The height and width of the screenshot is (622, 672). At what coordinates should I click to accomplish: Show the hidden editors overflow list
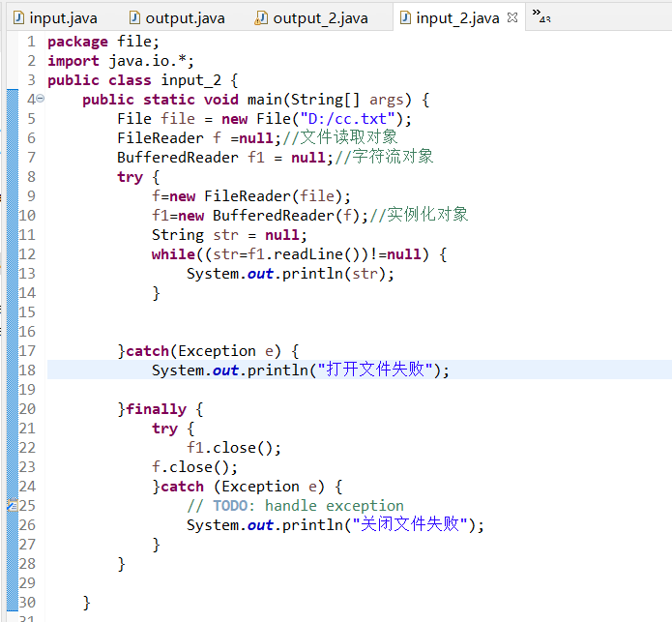coord(541,15)
